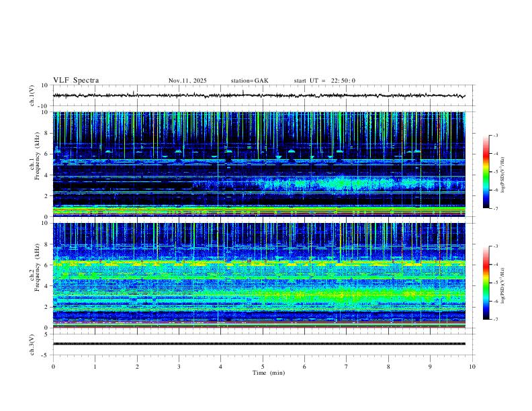The image size is (532, 411).
Task: Click the date 'Nov.11, 2025'
Action: point(187,81)
